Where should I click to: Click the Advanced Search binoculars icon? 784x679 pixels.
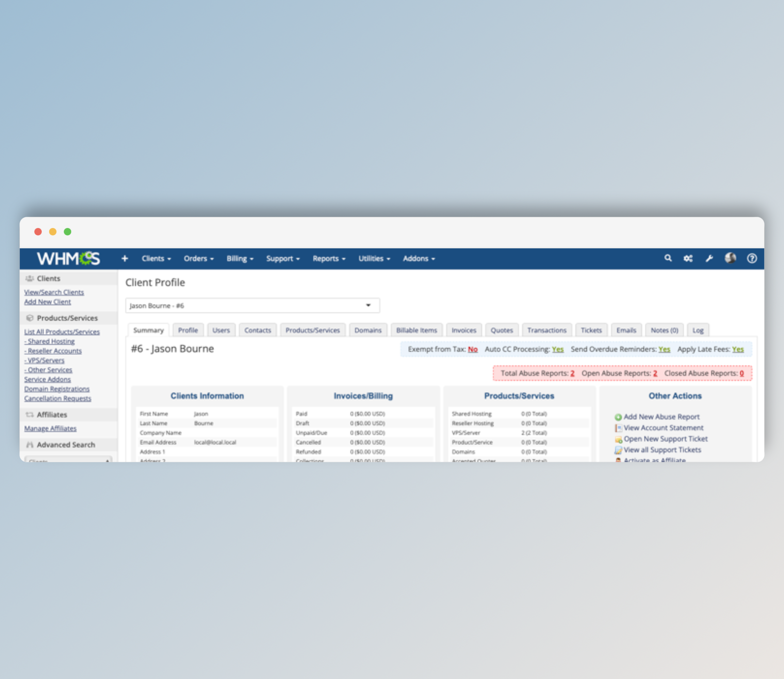point(30,445)
